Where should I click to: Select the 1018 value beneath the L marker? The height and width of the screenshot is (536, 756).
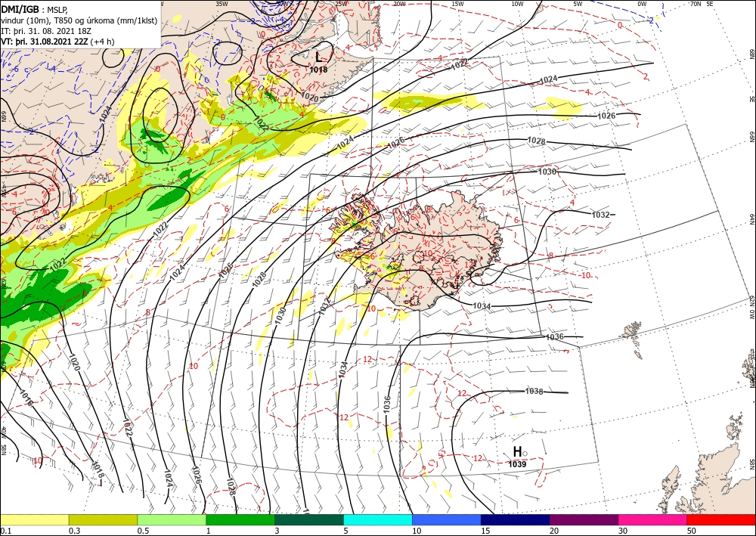(318, 70)
